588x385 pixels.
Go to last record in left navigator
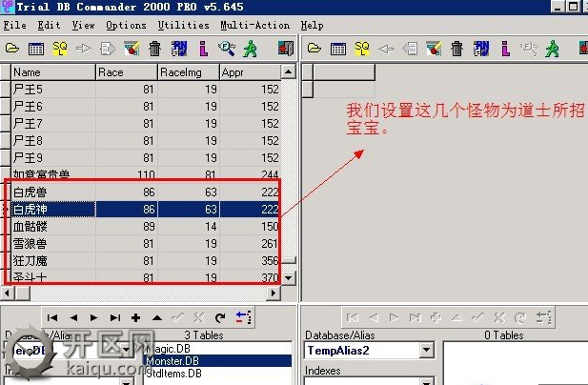115,317
